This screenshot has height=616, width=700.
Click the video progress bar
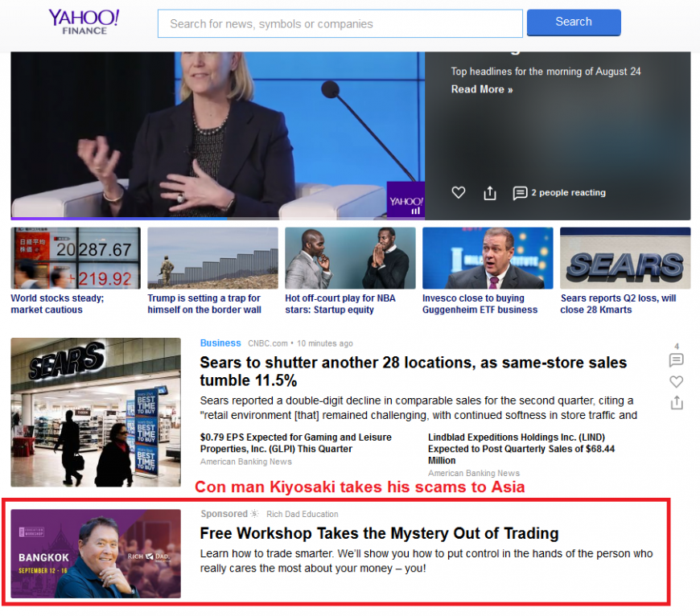pos(217,219)
